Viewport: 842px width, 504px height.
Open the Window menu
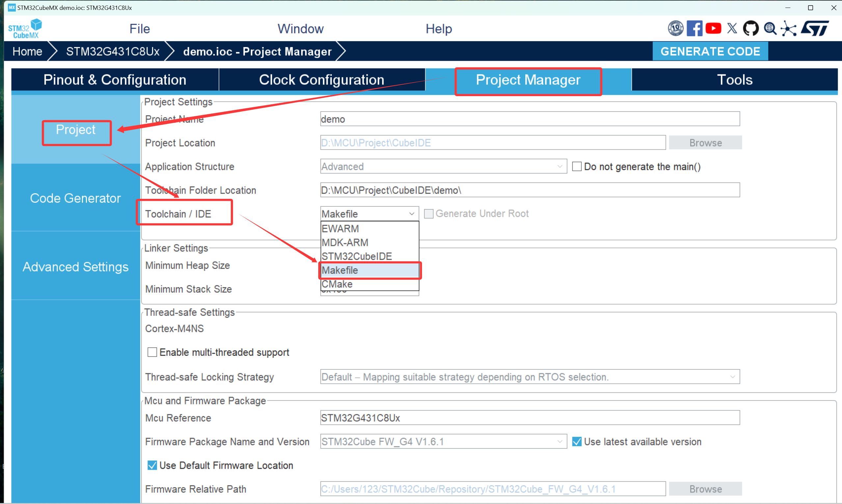pyautogui.click(x=301, y=29)
